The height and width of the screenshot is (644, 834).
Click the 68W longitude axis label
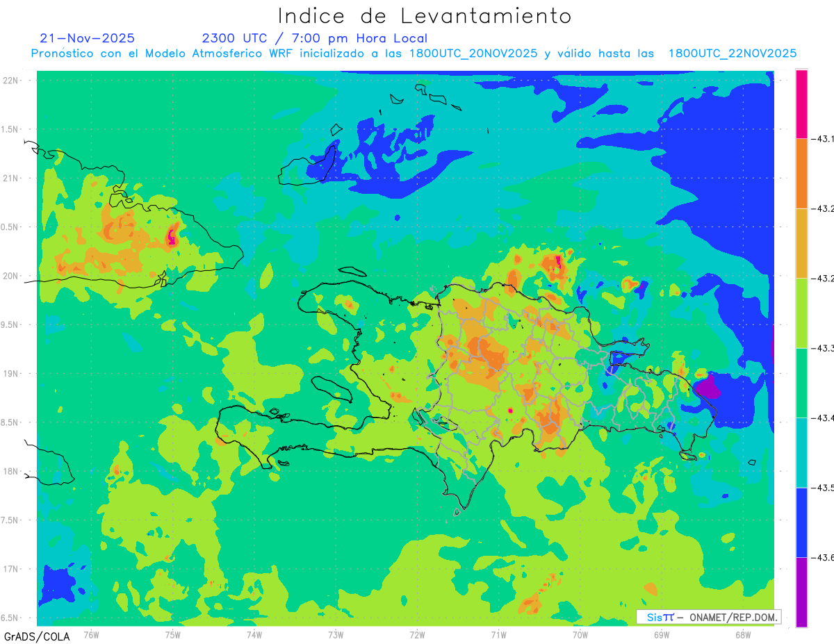(742, 634)
